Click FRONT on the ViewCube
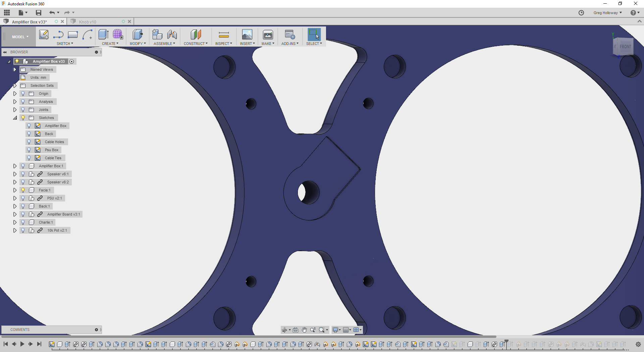Image resolution: width=644 pixels, height=352 pixels. tap(625, 47)
